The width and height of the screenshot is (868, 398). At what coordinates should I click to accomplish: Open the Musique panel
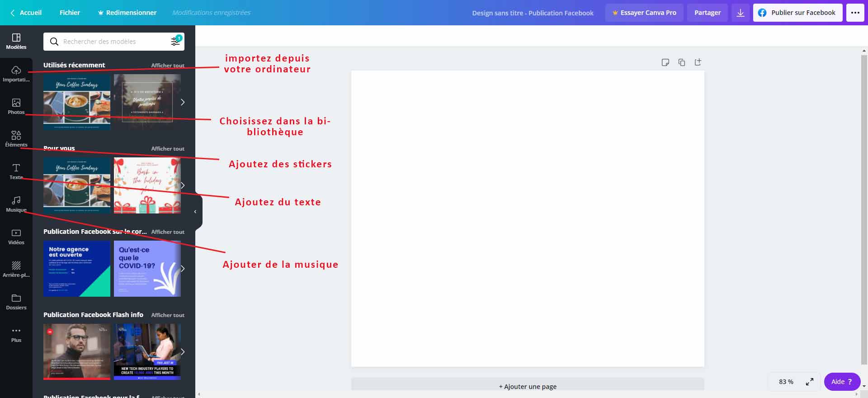pyautogui.click(x=16, y=204)
